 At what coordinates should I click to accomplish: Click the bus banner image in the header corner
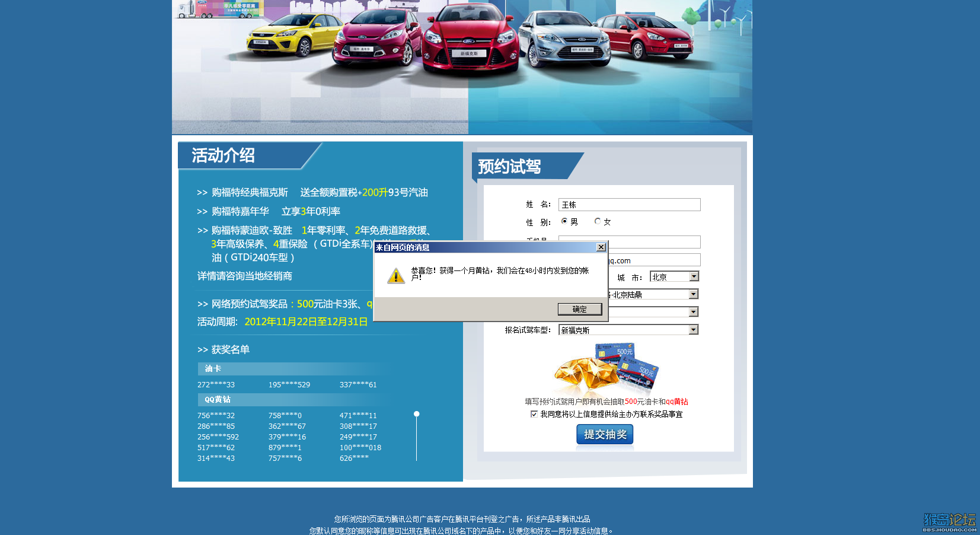pos(219,9)
